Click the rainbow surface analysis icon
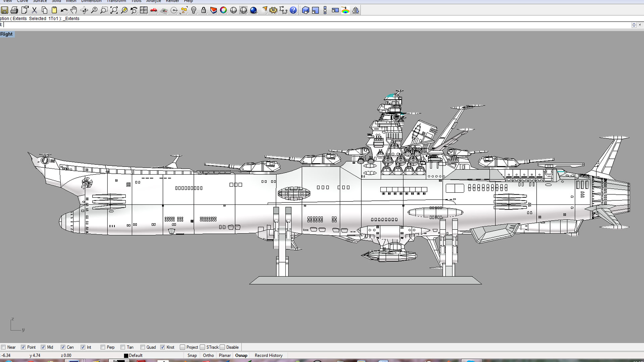The height and width of the screenshot is (362, 644). point(345,10)
